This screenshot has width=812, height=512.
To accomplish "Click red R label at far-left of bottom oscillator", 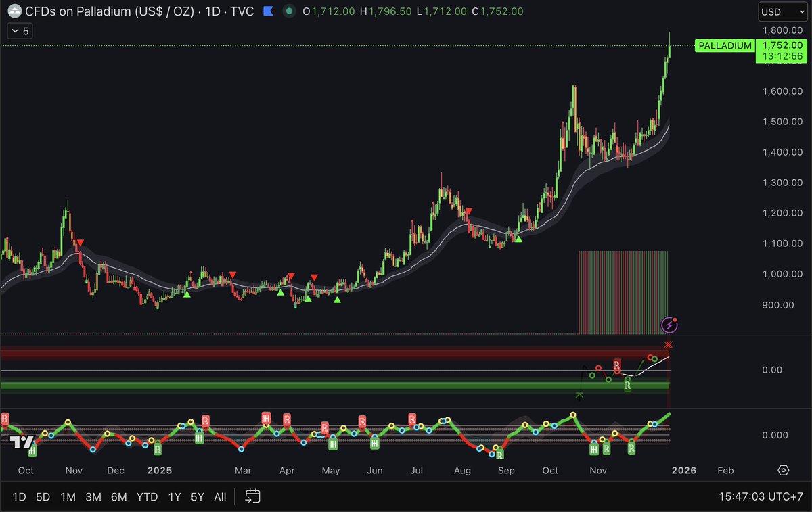I will click(x=5, y=419).
